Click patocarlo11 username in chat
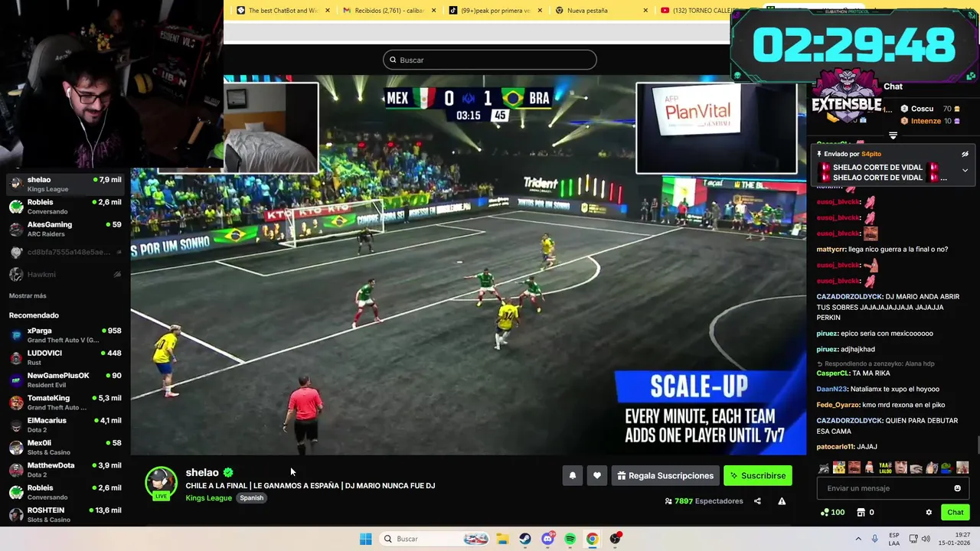Viewport: 980px width, 551px height. pos(835,447)
